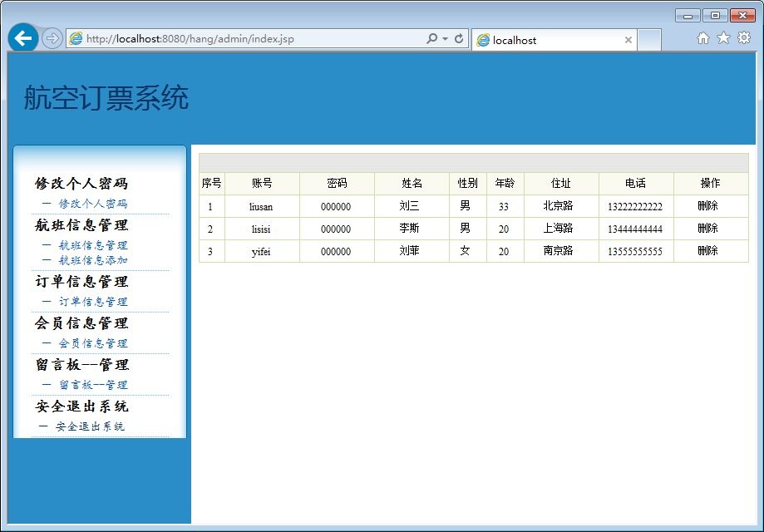Select the liusan account cell
This screenshot has width=764, height=532.
(x=261, y=206)
